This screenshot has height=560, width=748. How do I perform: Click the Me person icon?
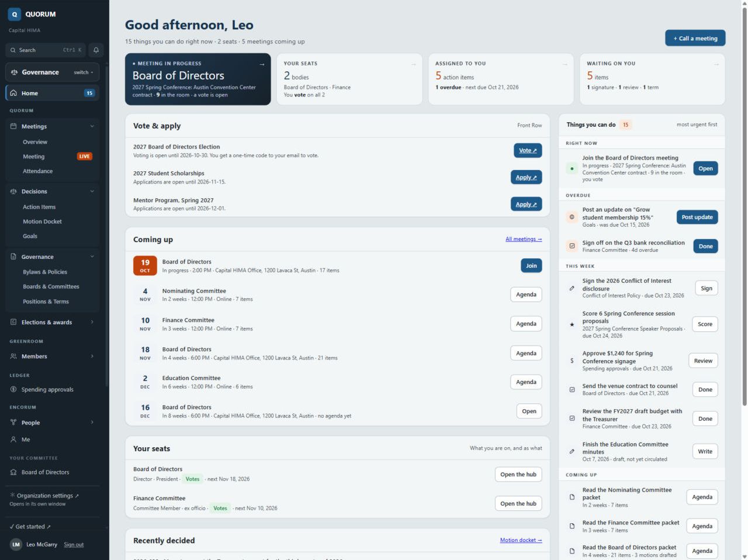pos(13,440)
